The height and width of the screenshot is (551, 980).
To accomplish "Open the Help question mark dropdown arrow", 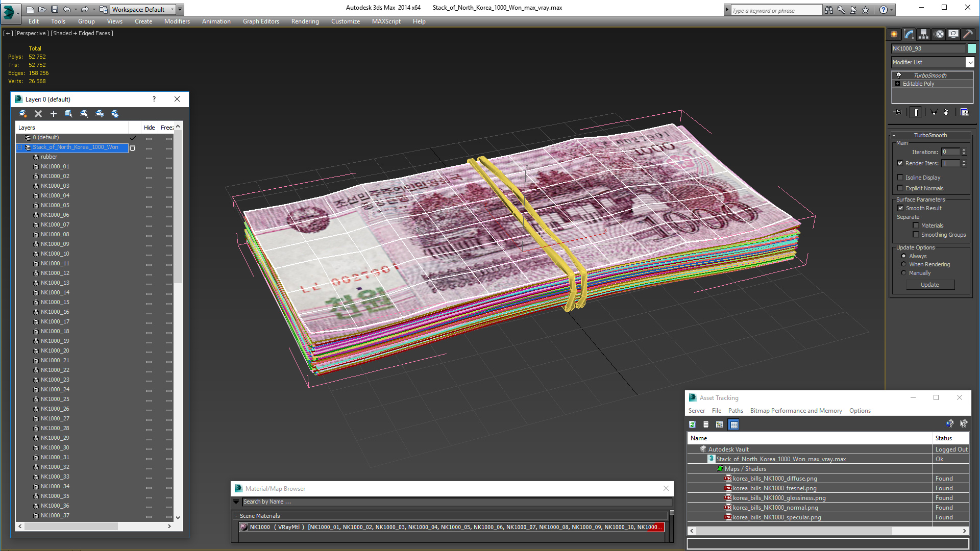I will (892, 10).
